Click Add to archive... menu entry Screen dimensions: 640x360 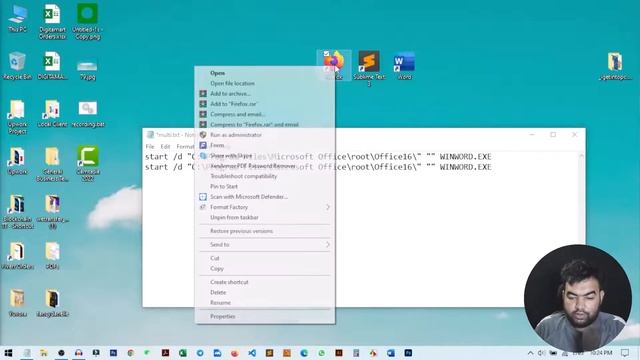[x=230, y=93]
